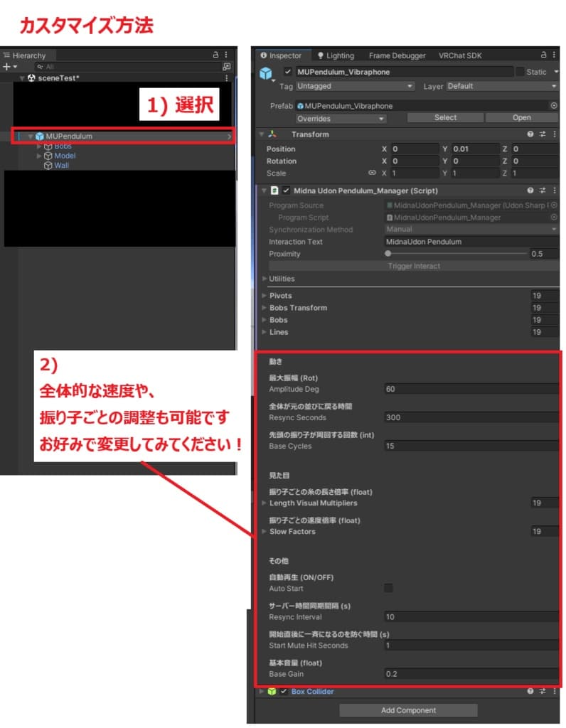The height and width of the screenshot is (728, 566).
Task: Expand the Bobs child in Hierarchy
Action: [39, 146]
